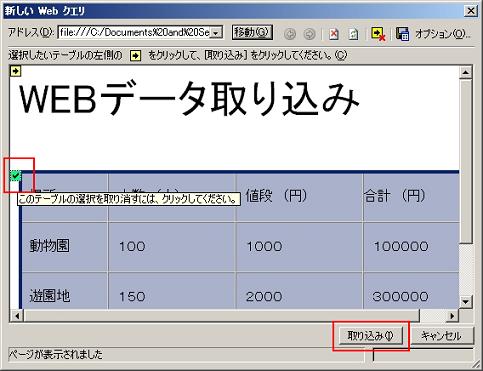Click the Forward navigation arrow icon

(x=310, y=34)
